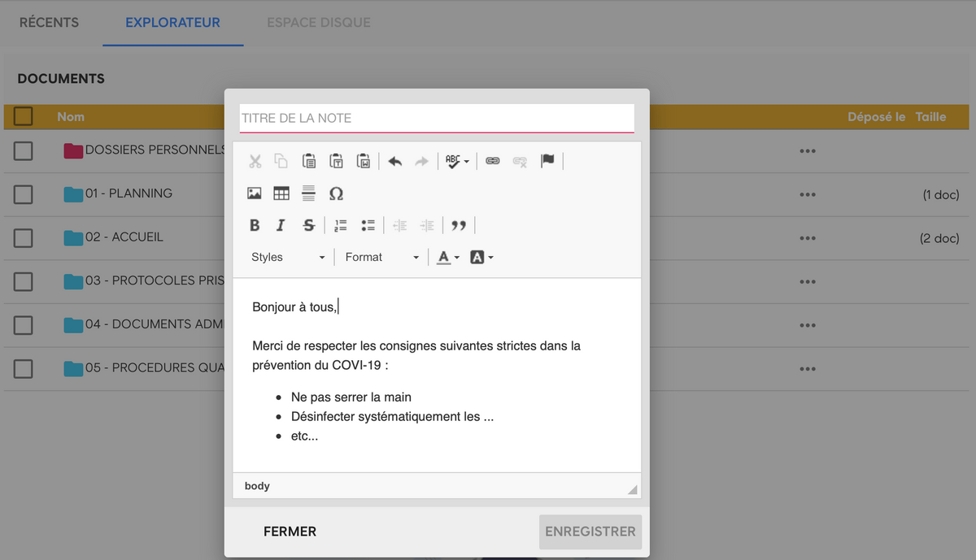Apply block quote formatting
The image size is (976, 560).
pos(459,225)
